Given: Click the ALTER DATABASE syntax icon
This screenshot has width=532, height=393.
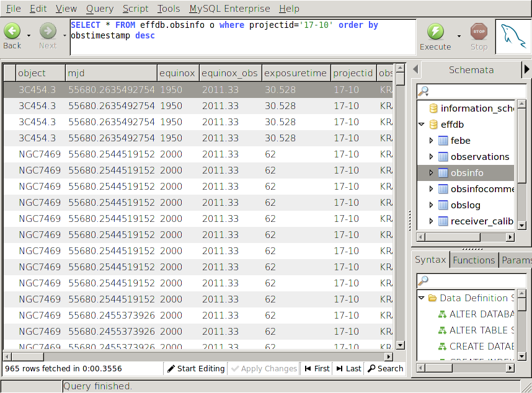Looking at the screenshot, I should (x=442, y=314).
